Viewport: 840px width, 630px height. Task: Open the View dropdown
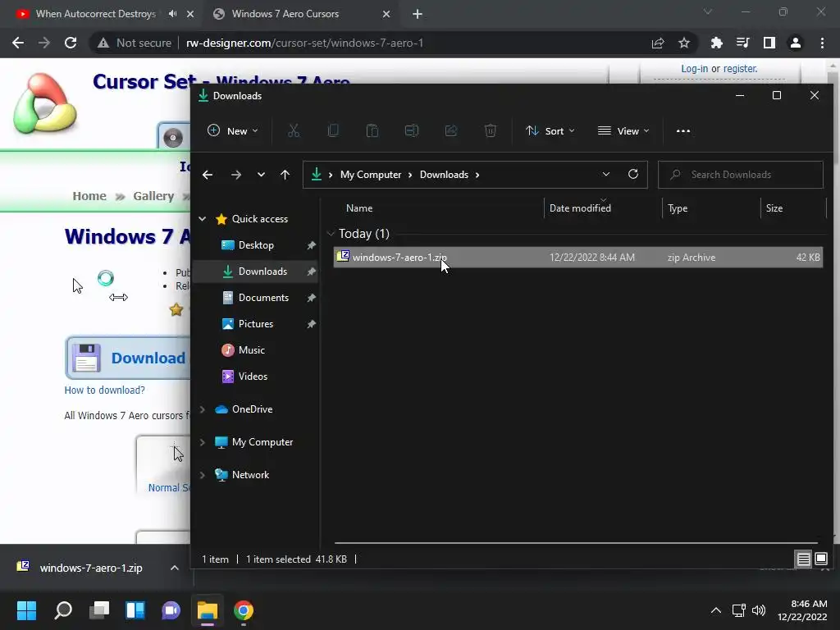click(x=623, y=130)
